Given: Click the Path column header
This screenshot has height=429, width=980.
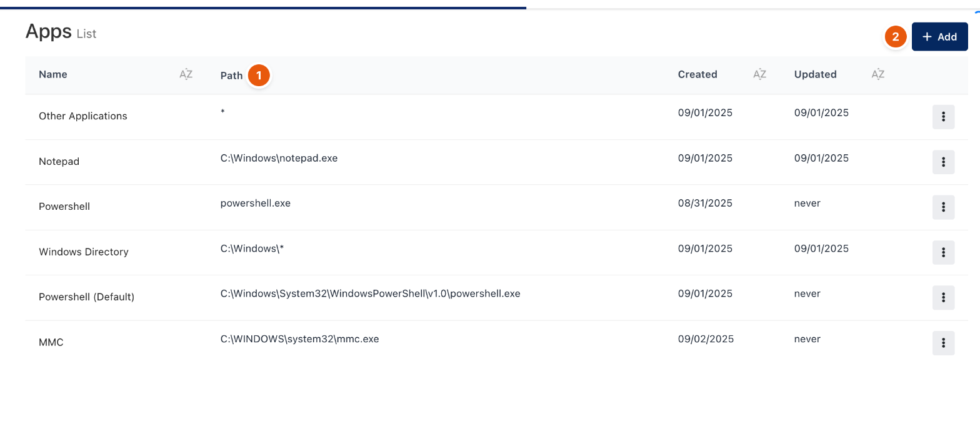Looking at the screenshot, I should (231, 76).
